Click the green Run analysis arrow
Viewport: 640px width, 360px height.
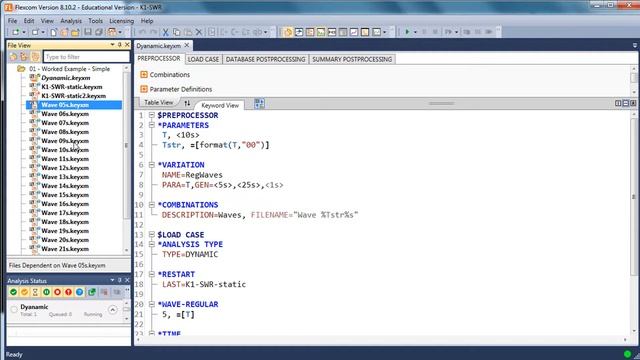tap(407, 32)
